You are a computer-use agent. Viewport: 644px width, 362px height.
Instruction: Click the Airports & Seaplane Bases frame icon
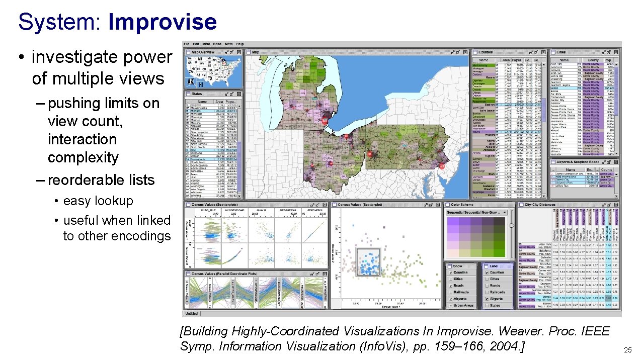click(x=553, y=162)
